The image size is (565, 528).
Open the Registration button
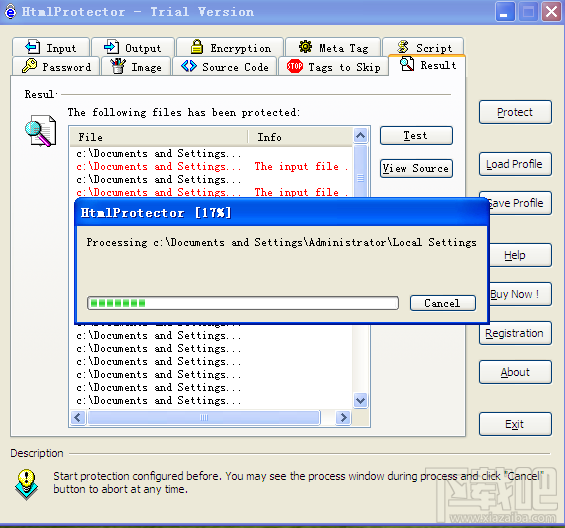(x=515, y=333)
